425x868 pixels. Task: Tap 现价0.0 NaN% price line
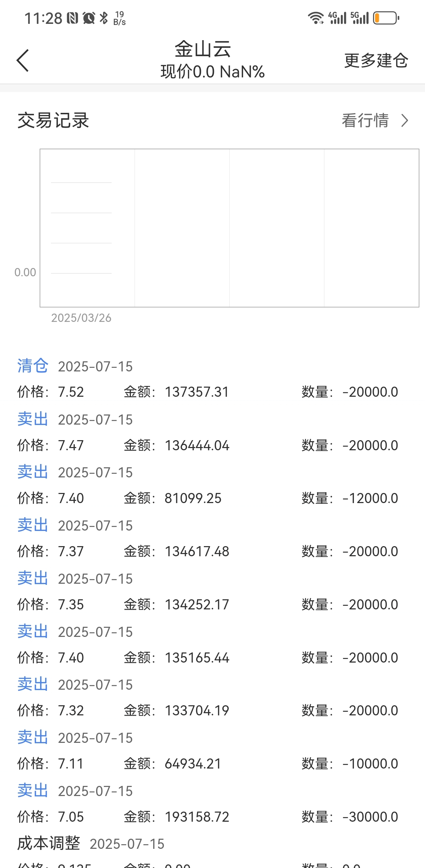pos(212,72)
